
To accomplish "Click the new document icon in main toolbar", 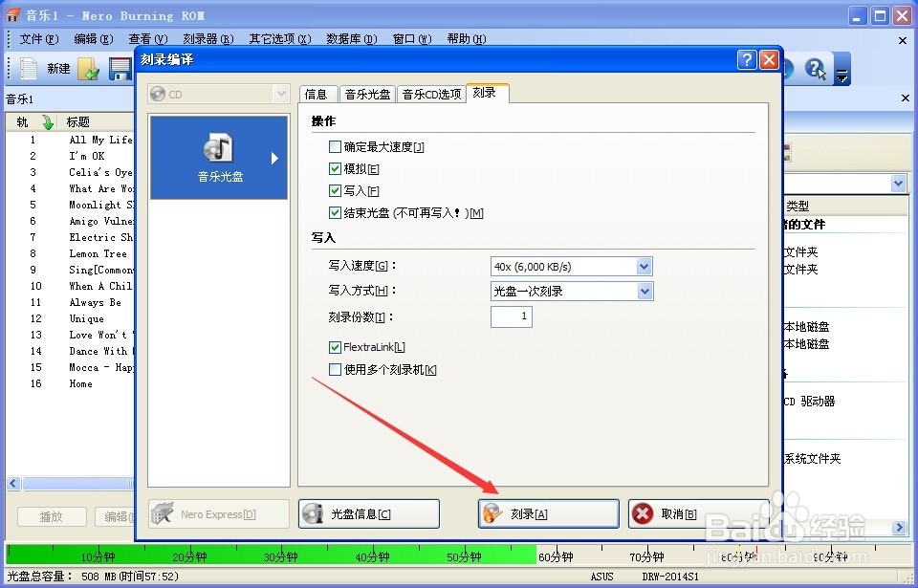I will (28, 69).
